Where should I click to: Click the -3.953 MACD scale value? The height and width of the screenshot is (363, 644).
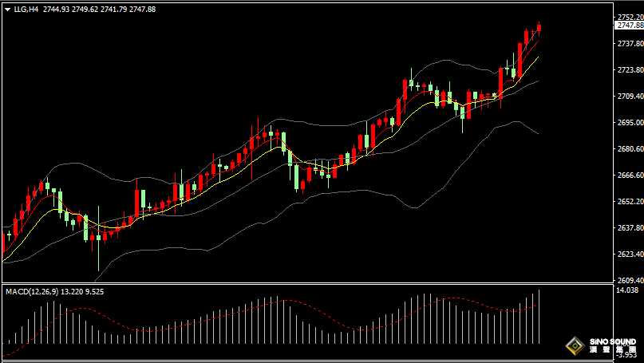pyautogui.click(x=628, y=356)
